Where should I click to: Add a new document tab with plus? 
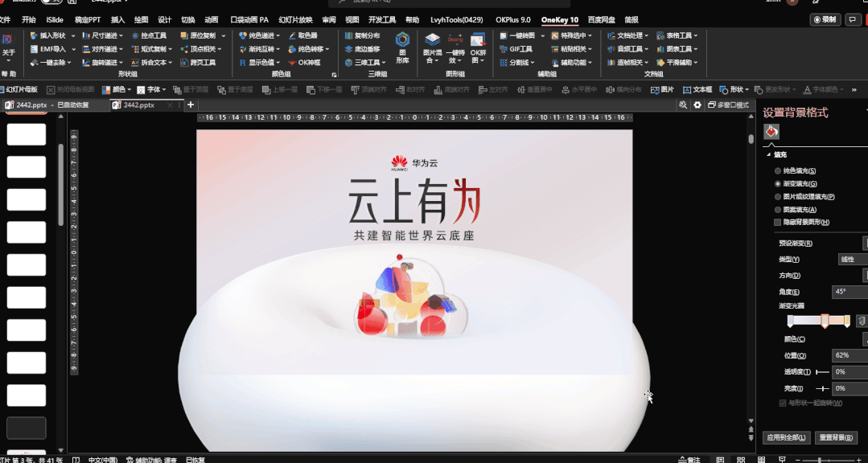coord(191,104)
